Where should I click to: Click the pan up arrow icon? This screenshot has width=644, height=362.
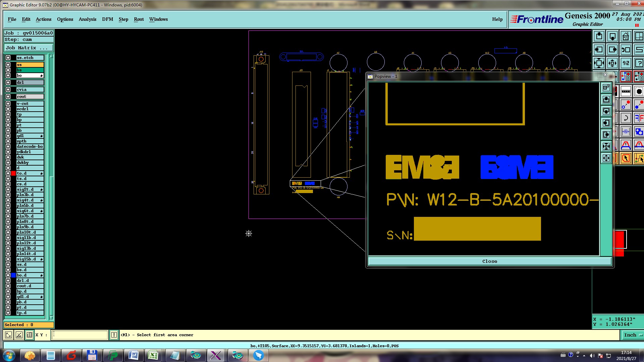[599, 36]
